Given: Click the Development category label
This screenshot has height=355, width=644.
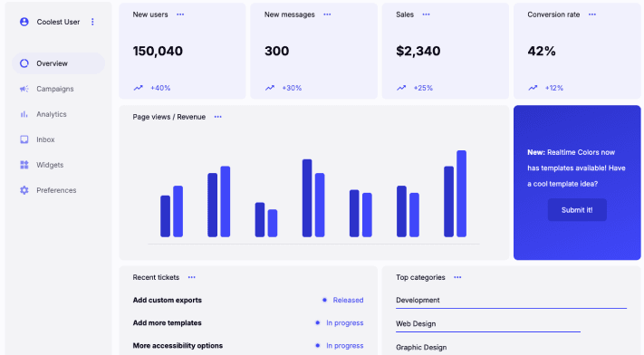Looking at the screenshot, I should point(418,301).
